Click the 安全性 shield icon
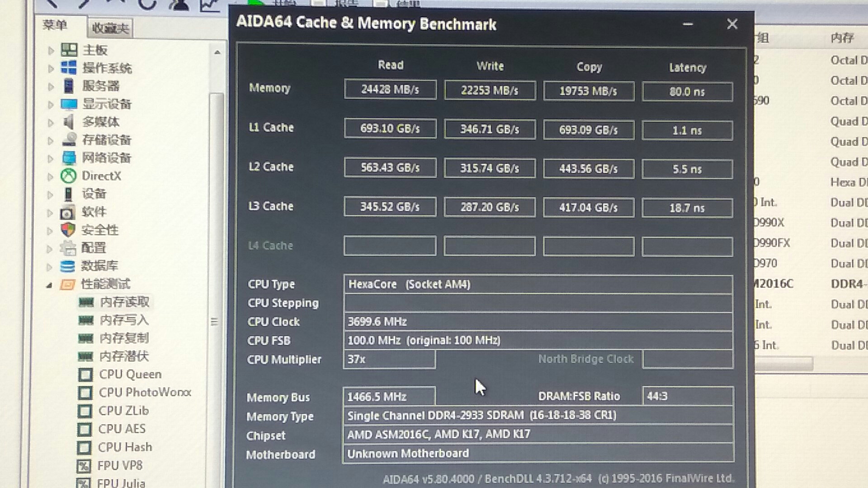Image resolution: width=868 pixels, height=488 pixels. [x=68, y=230]
